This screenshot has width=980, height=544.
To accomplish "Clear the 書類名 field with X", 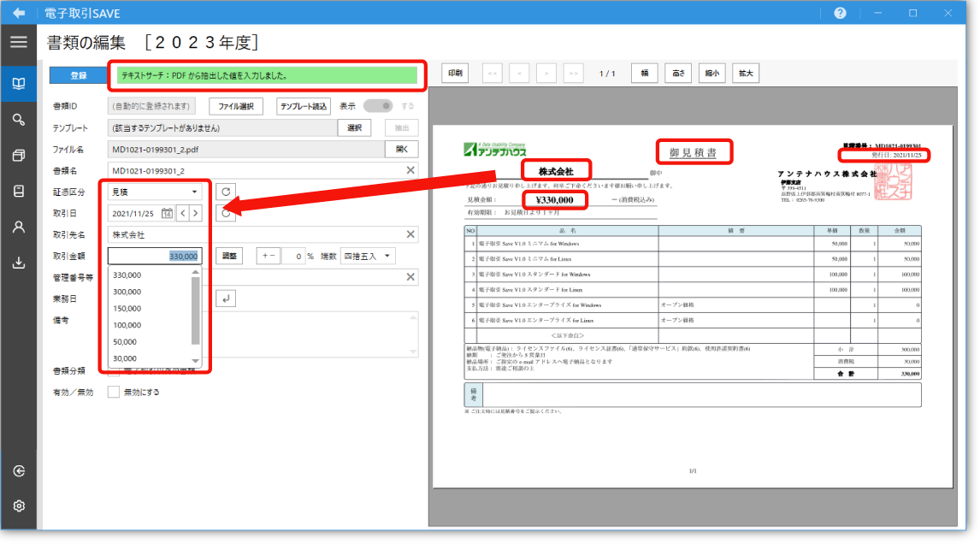I will (410, 170).
